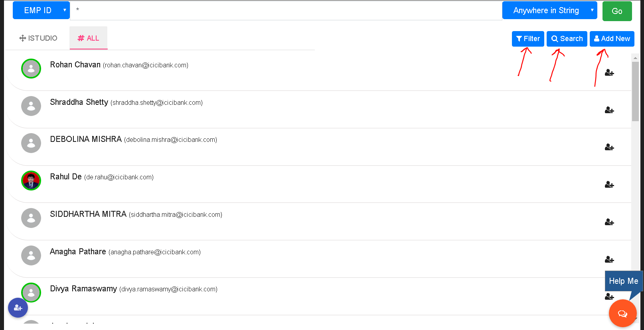The height and width of the screenshot is (330, 644).
Task: Click the search text input field
Action: pos(286,10)
